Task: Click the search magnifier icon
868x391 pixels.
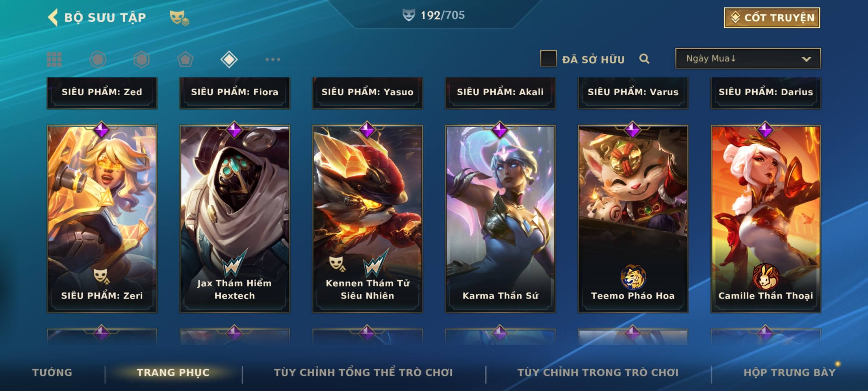Action: tap(644, 59)
